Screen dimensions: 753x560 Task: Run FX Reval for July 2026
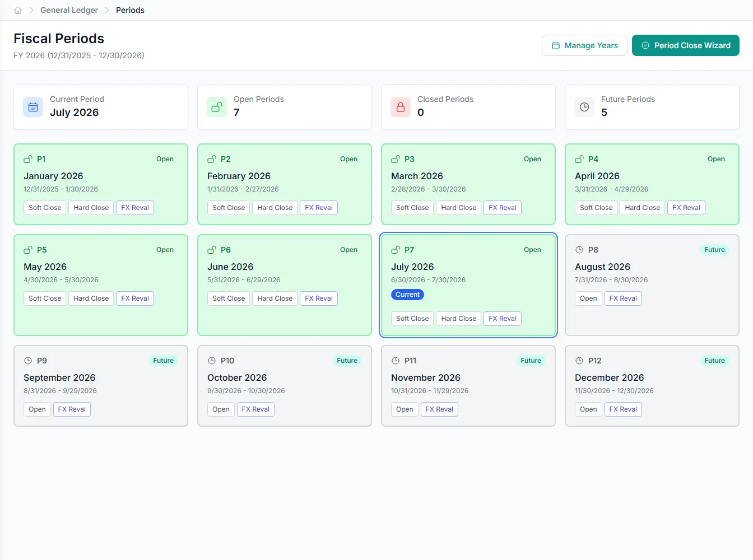[x=503, y=319]
